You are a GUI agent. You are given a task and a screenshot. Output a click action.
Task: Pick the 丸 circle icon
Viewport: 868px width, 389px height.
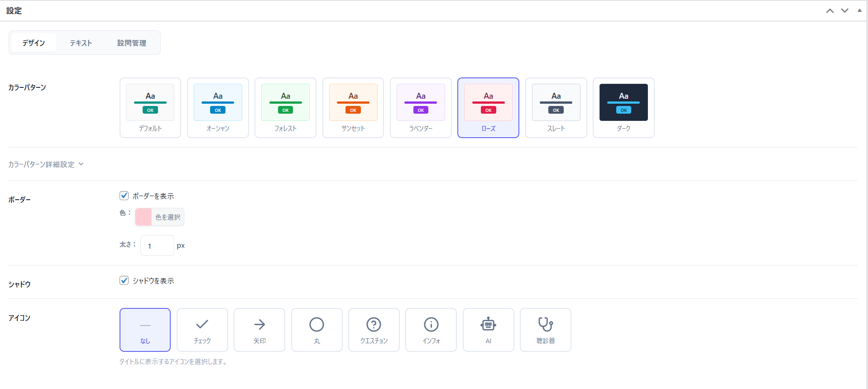tap(317, 330)
